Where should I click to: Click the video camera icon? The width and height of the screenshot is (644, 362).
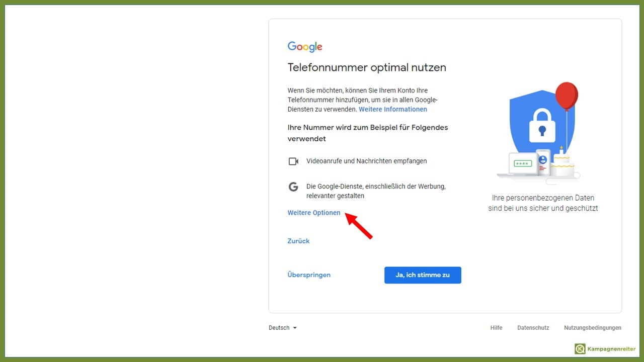(293, 161)
